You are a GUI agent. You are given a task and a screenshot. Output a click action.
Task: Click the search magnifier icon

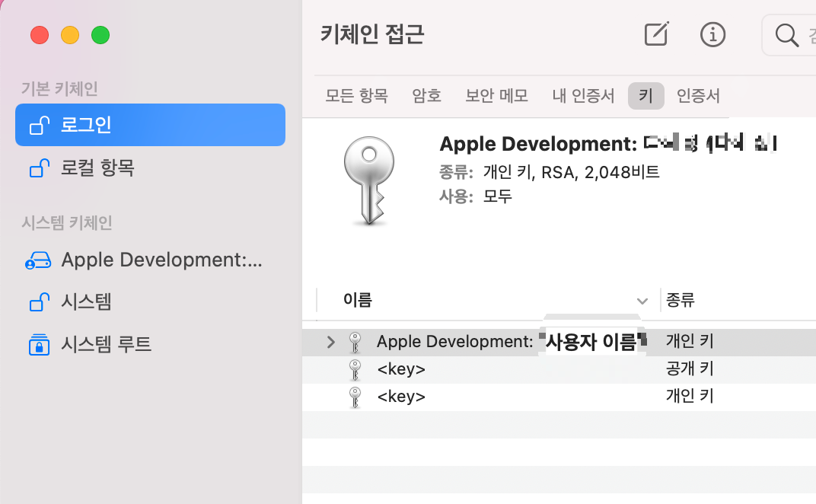(786, 36)
